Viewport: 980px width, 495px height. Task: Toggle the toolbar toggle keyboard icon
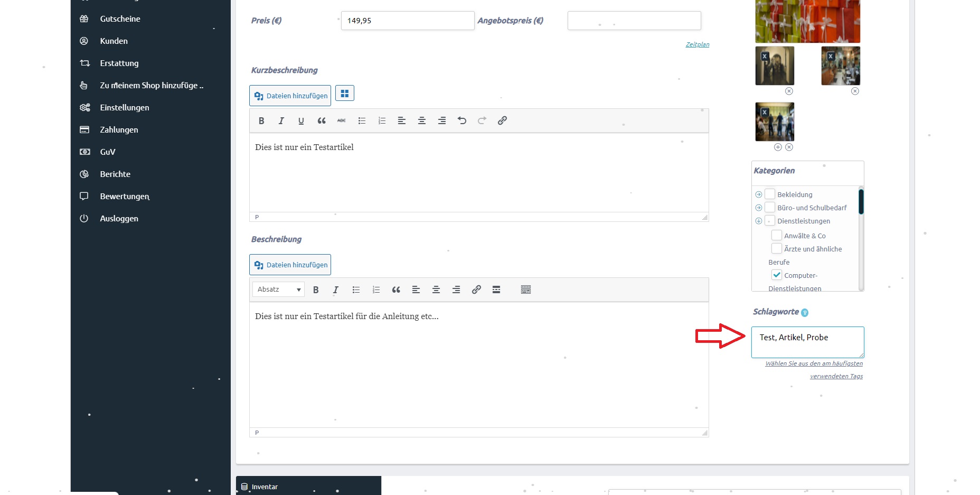click(526, 289)
